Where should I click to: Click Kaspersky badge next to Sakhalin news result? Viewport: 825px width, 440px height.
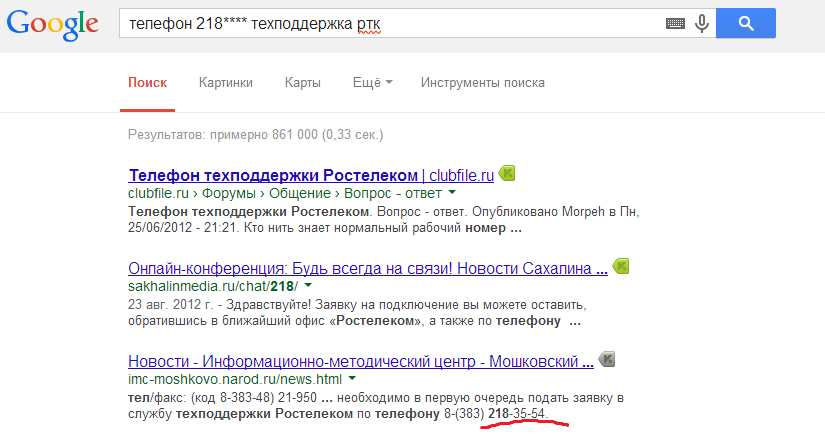coord(621,266)
